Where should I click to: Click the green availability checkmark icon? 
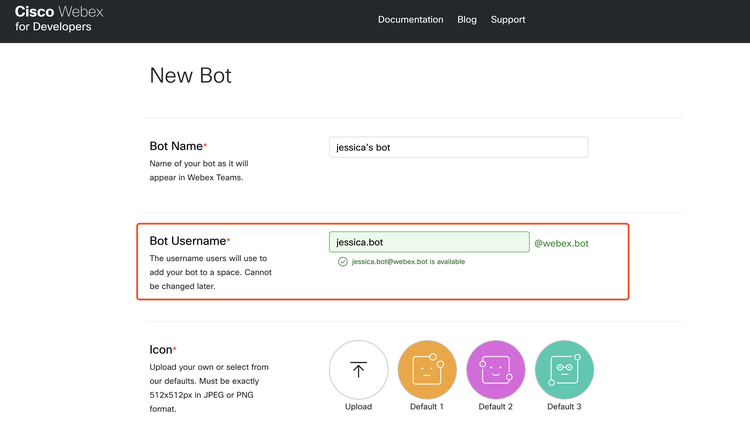click(x=342, y=262)
